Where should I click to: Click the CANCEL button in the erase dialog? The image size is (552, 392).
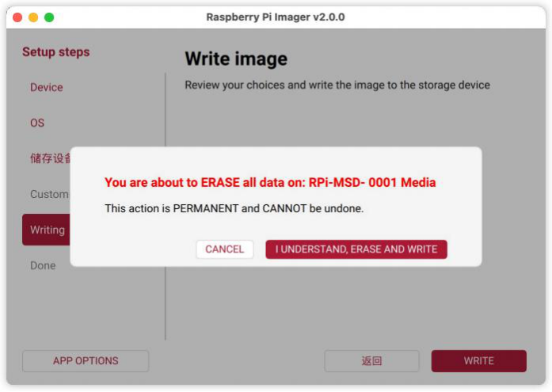coord(225,249)
